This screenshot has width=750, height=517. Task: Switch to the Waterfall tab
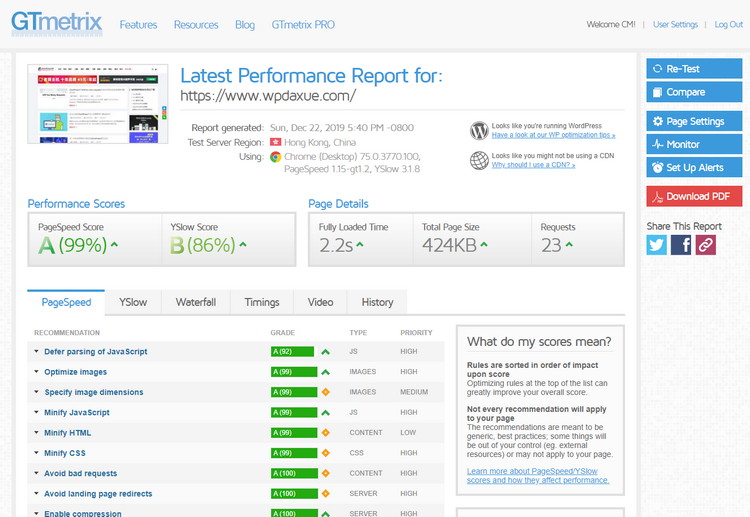pos(196,302)
